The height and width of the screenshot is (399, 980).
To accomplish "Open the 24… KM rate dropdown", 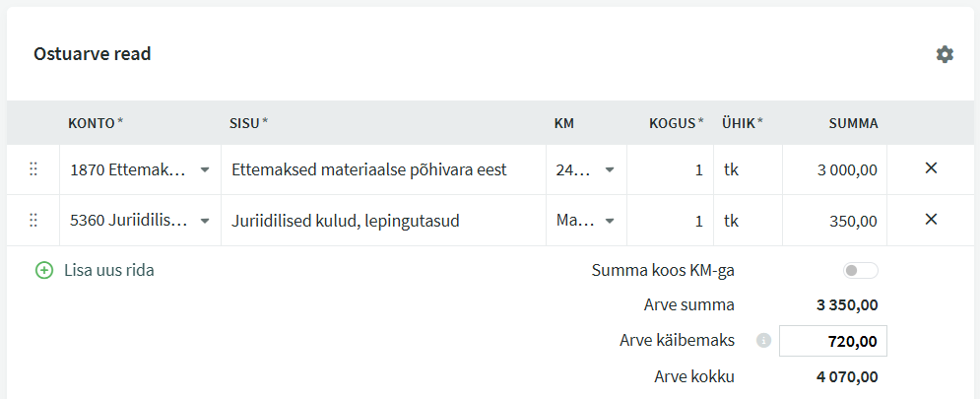I will pyautogui.click(x=586, y=169).
